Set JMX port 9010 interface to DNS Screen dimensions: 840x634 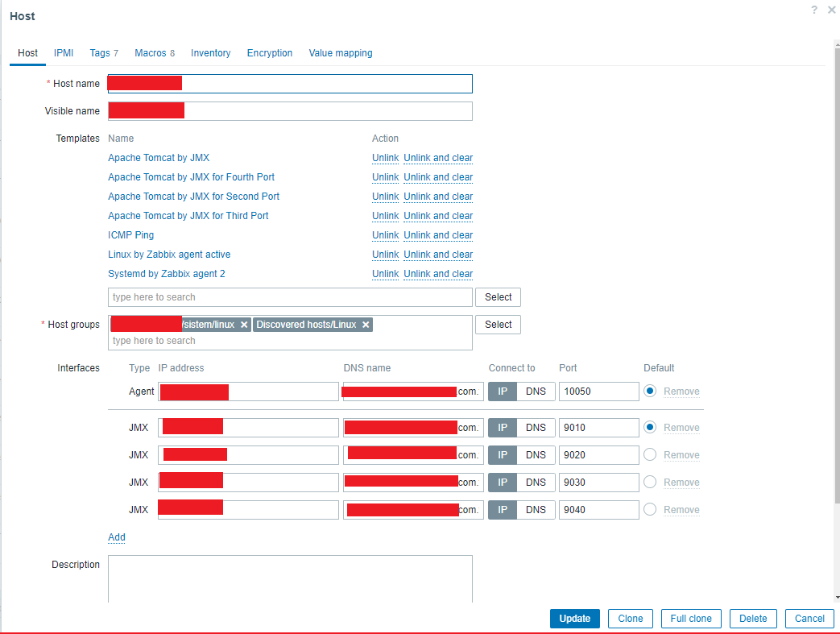point(536,428)
